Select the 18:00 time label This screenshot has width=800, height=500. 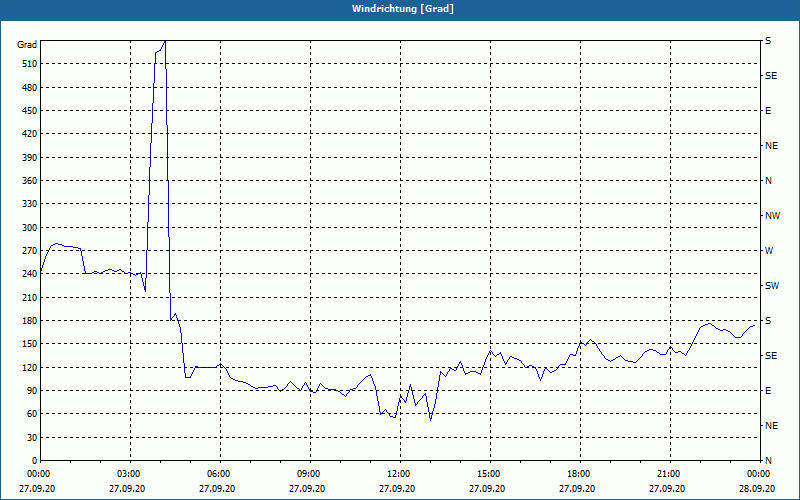coord(581,474)
